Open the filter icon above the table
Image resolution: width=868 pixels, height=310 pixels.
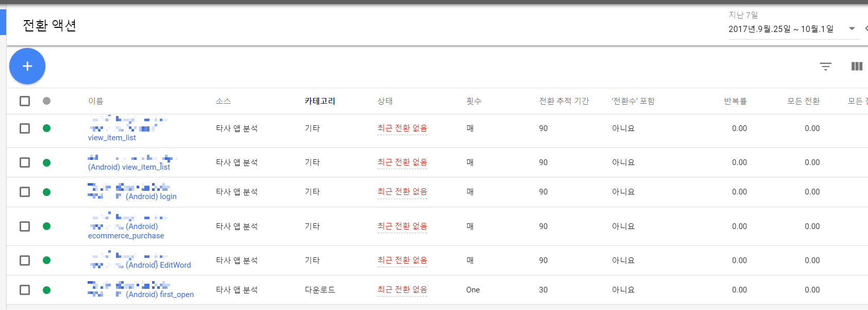(825, 67)
